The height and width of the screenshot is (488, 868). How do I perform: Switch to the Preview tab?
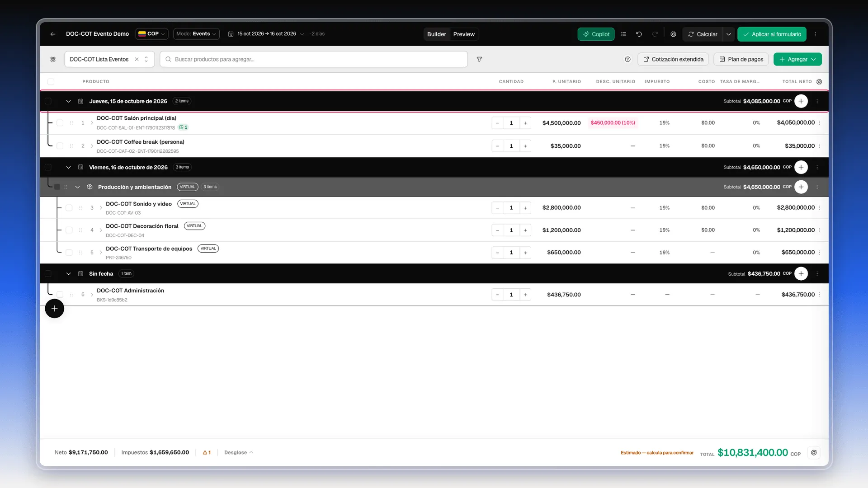click(x=464, y=34)
